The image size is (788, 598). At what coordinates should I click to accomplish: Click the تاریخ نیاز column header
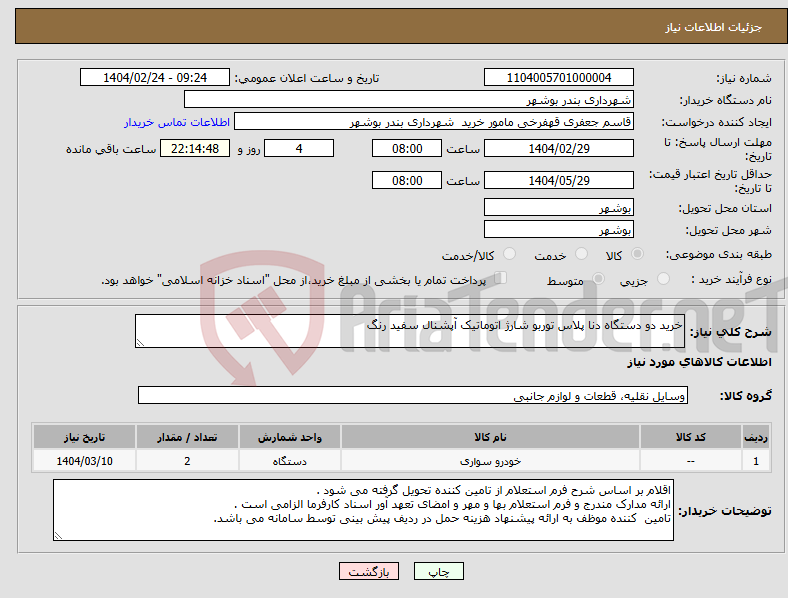(x=84, y=437)
